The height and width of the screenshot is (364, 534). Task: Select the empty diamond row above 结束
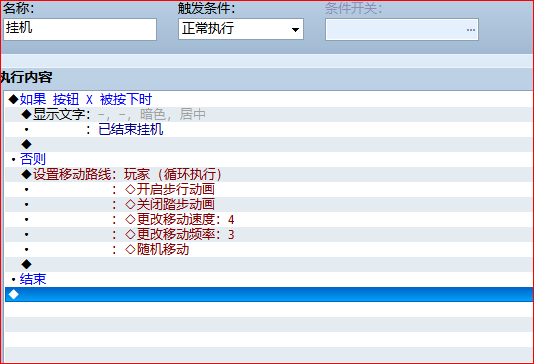click(x=269, y=264)
